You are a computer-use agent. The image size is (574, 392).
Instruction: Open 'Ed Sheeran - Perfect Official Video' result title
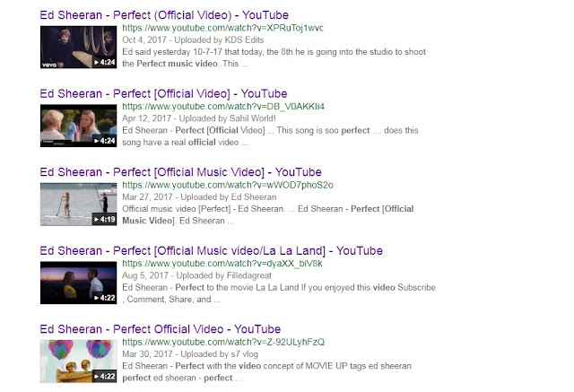[160, 329]
